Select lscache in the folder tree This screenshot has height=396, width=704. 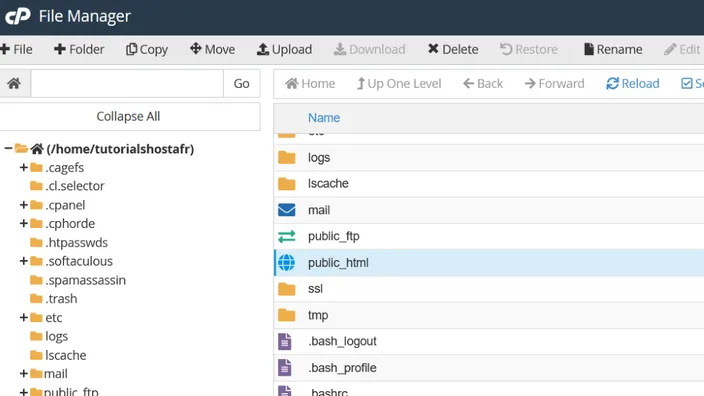[x=66, y=355]
